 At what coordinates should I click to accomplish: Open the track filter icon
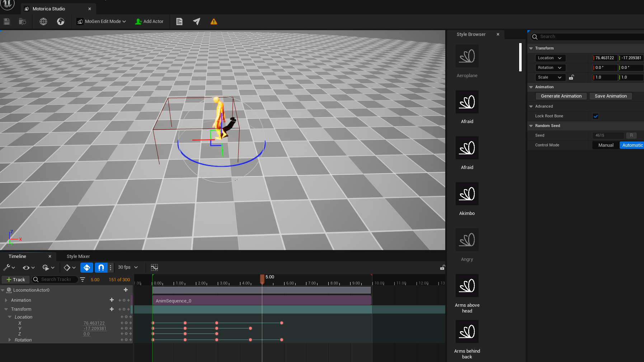coord(83,279)
